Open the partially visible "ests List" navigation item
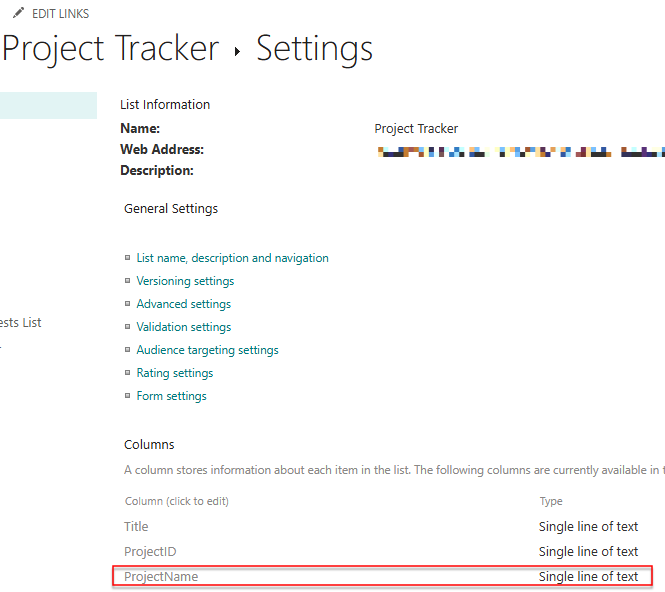This screenshot has height=592, width=665. coord(20,323)
